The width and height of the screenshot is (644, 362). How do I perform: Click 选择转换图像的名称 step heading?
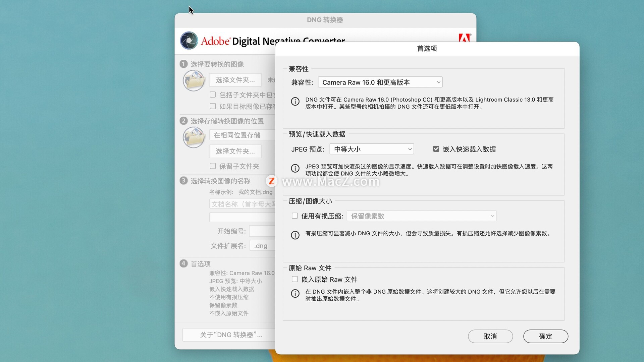tap(221, 181)
